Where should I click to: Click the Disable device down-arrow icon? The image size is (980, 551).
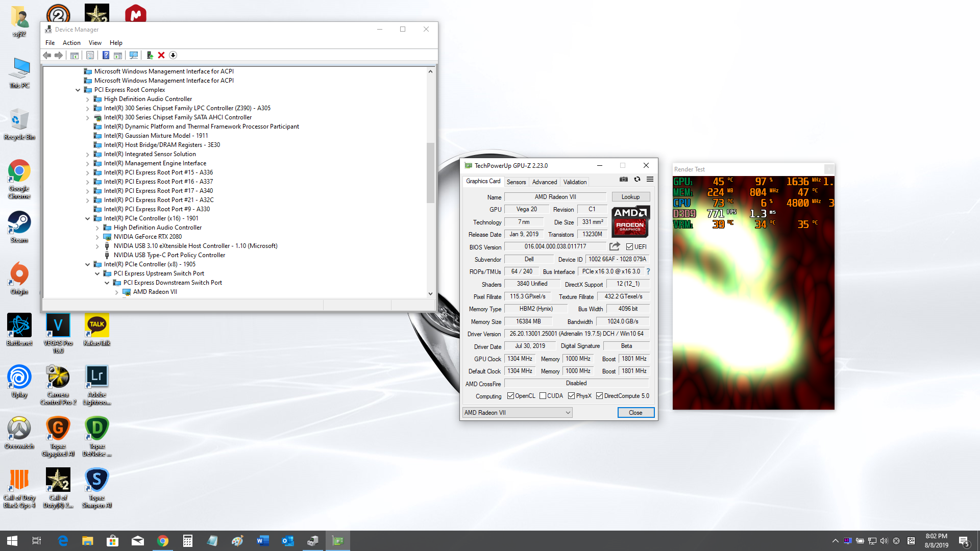[173, 55]
